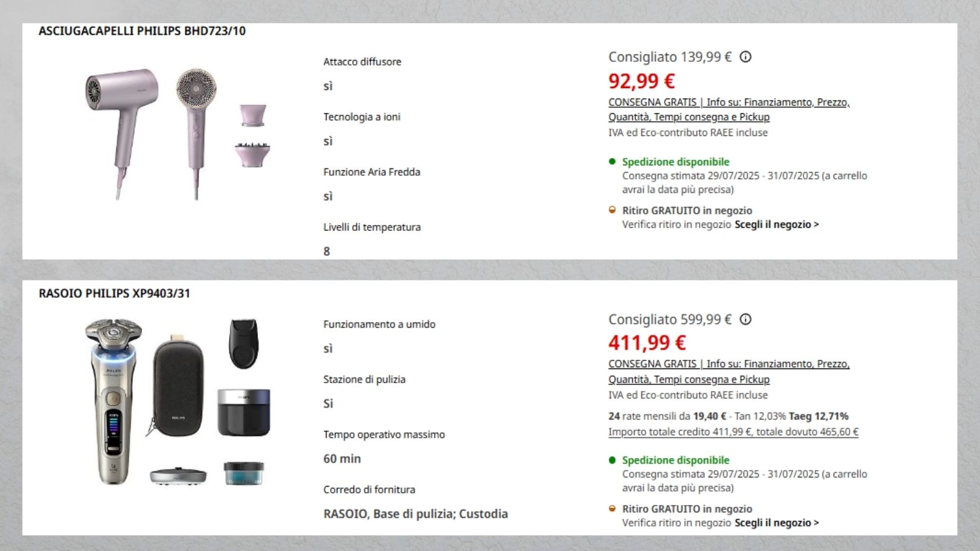Viewport: 980px width, 551px height.
Task: Click info icon beside Consigliato 599,99 €
Action: point(745,320)
